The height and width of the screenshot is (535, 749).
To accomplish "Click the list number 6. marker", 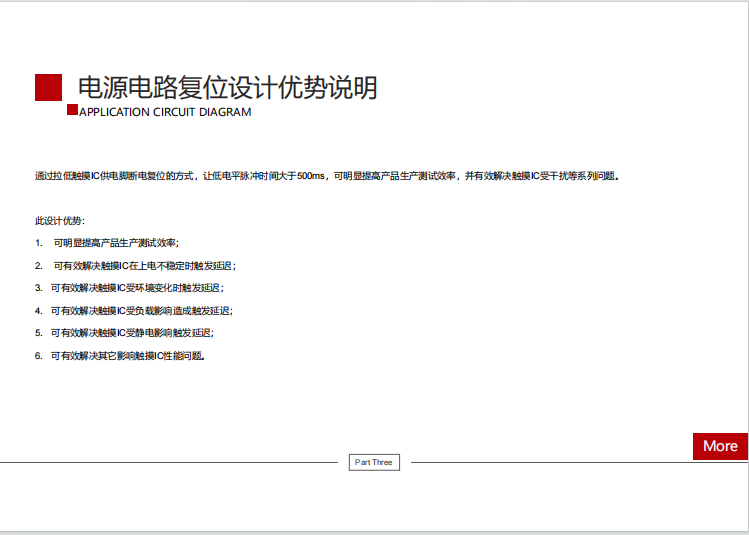I will coord(39,356).
